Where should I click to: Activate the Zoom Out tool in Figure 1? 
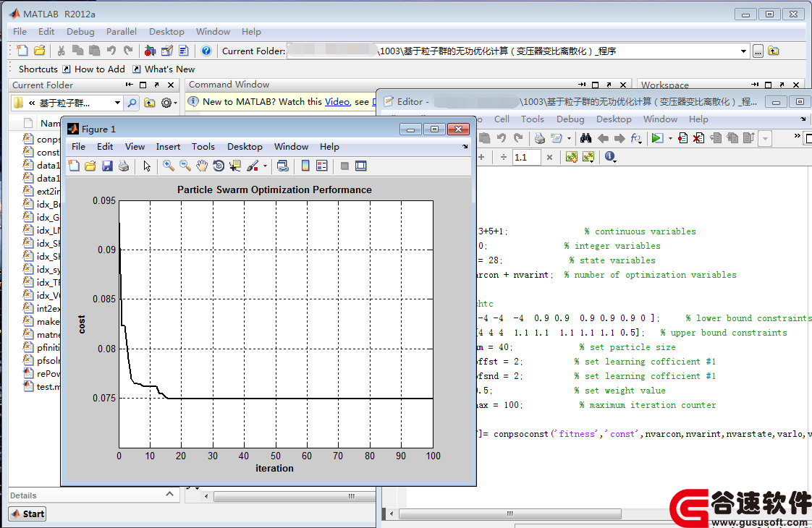point(185,166)
